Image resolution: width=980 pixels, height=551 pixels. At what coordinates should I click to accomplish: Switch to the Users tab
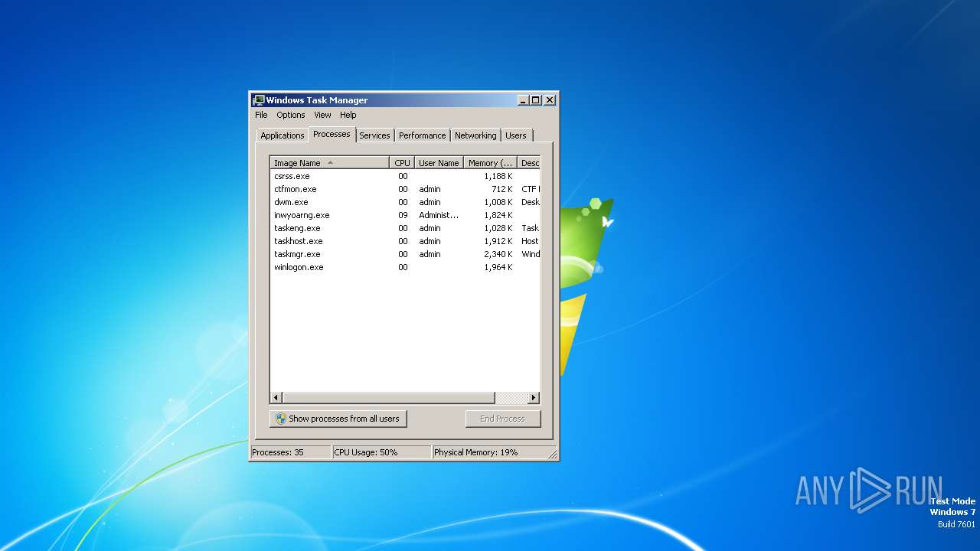point(516,135)
